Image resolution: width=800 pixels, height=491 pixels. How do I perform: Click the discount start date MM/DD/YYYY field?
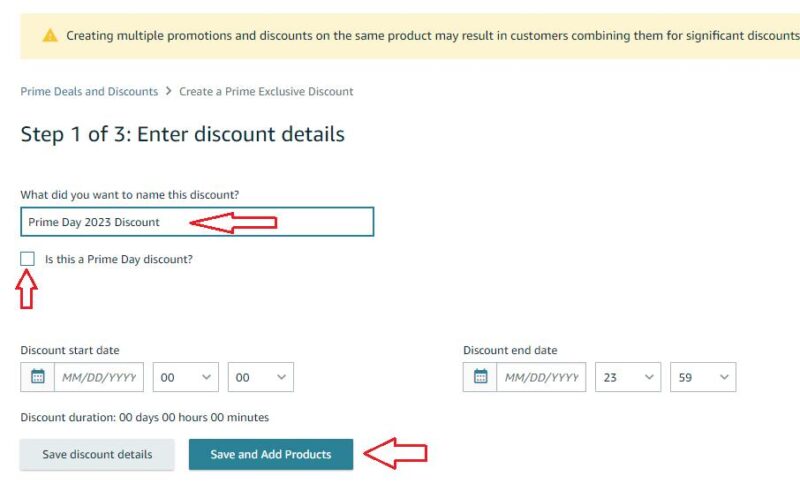click(x=99, y=377)
